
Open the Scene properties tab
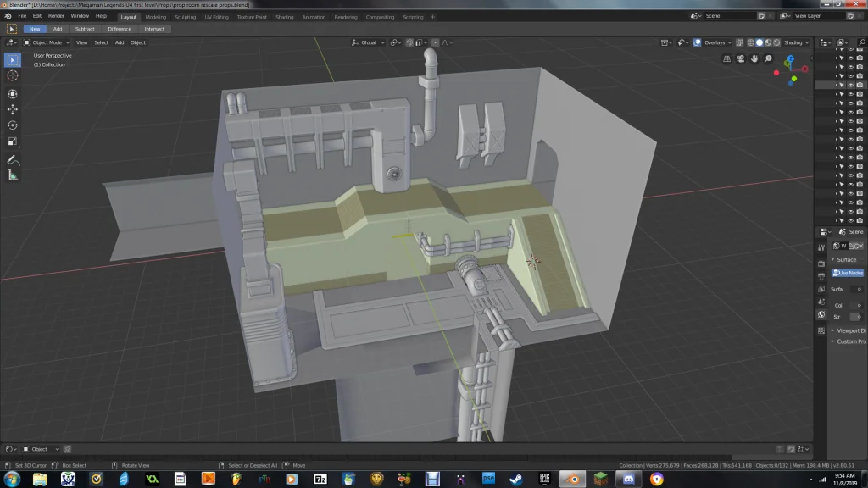click(x=821, y=302)
